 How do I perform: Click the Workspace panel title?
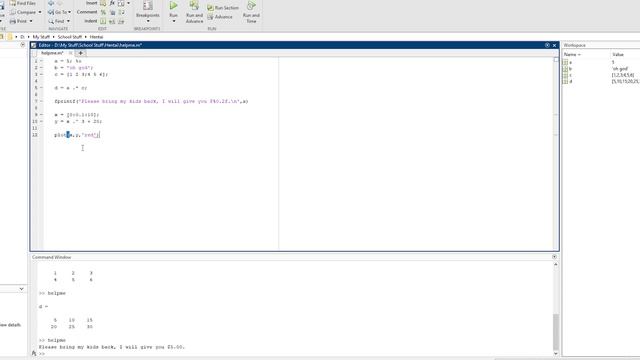[x=574, y=45]
